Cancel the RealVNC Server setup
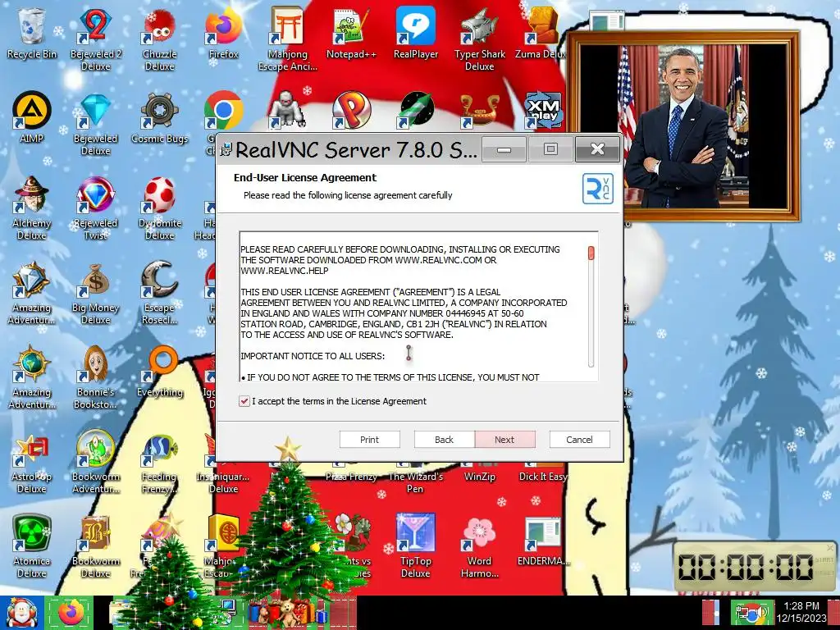840x630 pixels. 580,440
